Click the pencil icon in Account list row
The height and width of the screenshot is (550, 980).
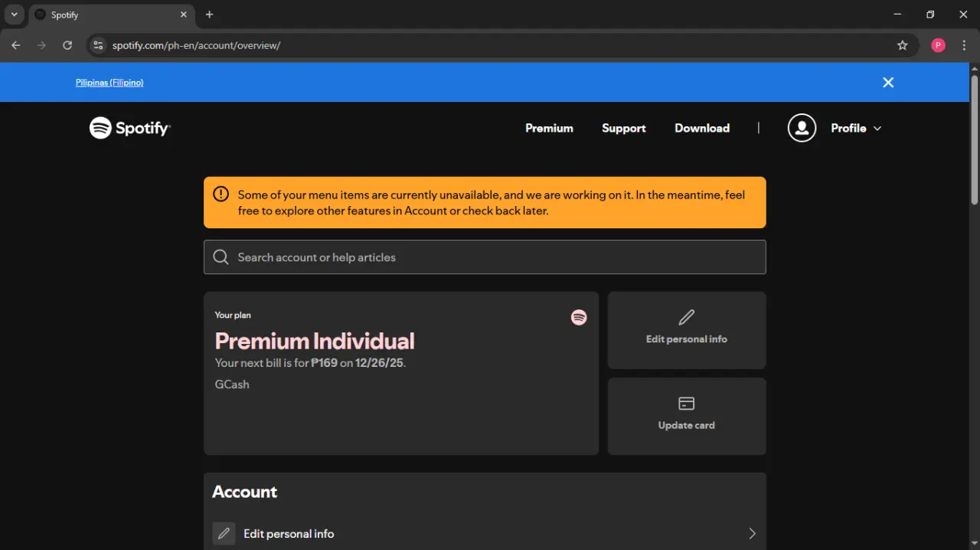[224, 533]
